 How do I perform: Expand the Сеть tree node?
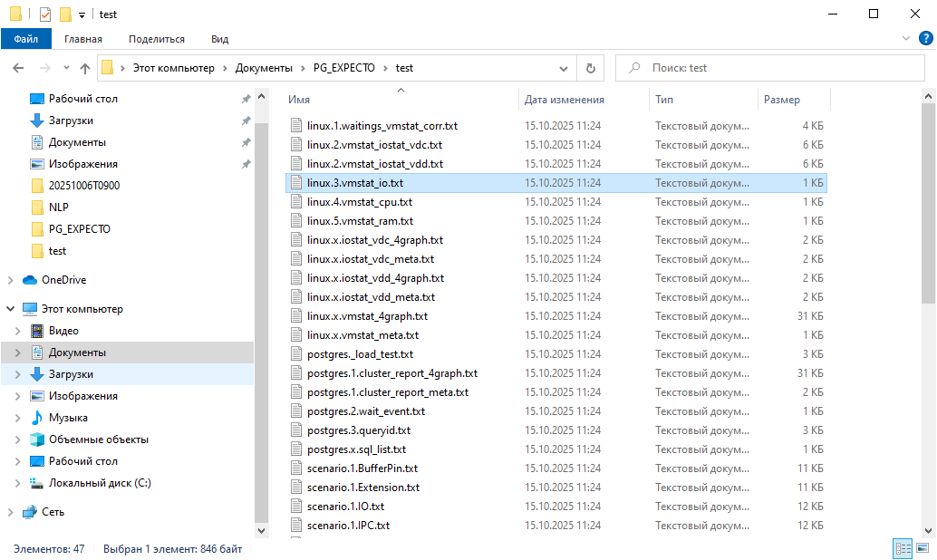[x=10, y=512]
